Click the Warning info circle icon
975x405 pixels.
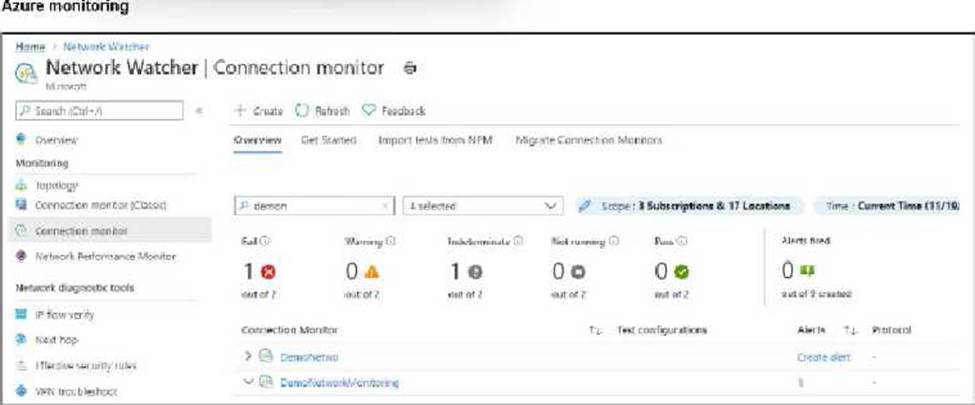click(x=391, y=241)
